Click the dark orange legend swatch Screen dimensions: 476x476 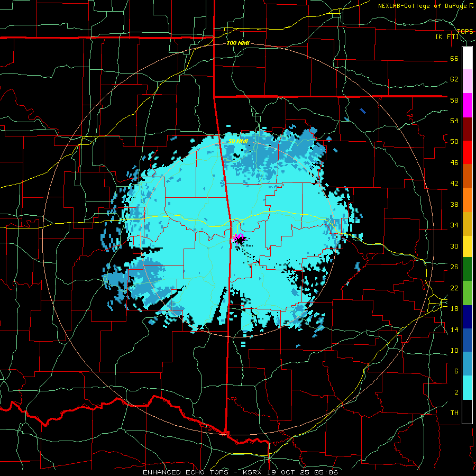[x=467, y=176]
